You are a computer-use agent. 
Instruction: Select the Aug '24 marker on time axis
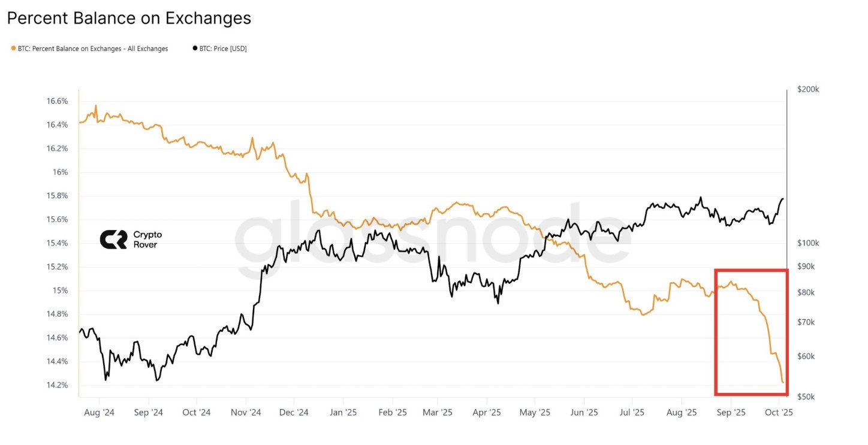[x=99, y=413]
